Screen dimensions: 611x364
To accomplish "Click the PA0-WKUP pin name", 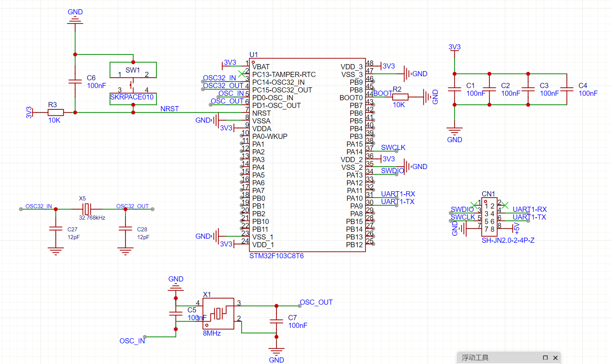I will coord(270,136).
